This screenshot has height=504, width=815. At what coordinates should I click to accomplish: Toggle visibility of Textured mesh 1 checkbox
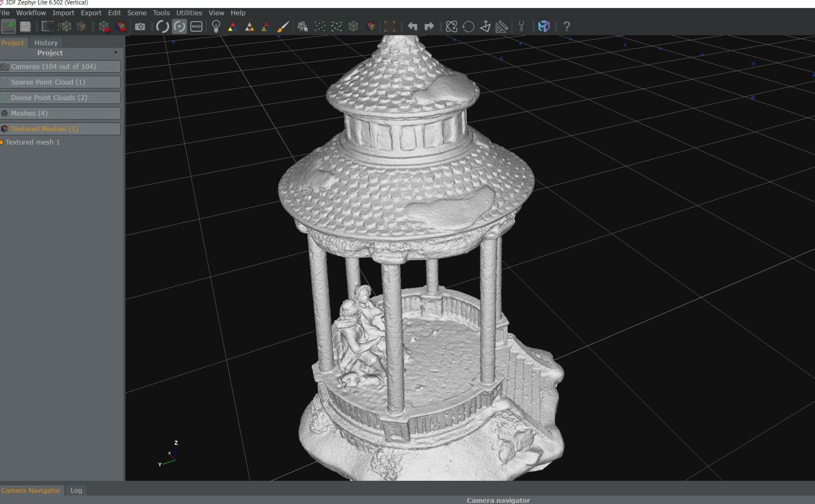coord(2,143)
